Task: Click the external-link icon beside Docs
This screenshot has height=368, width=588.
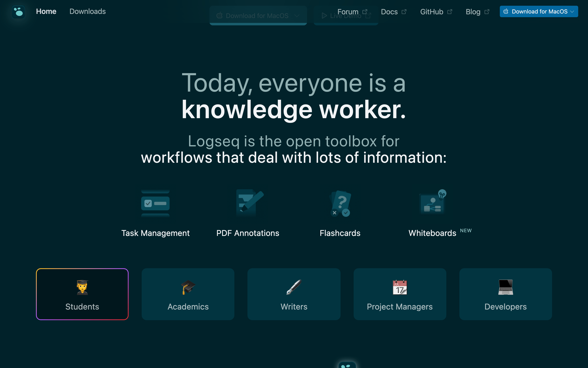Action: pos(404,12)
